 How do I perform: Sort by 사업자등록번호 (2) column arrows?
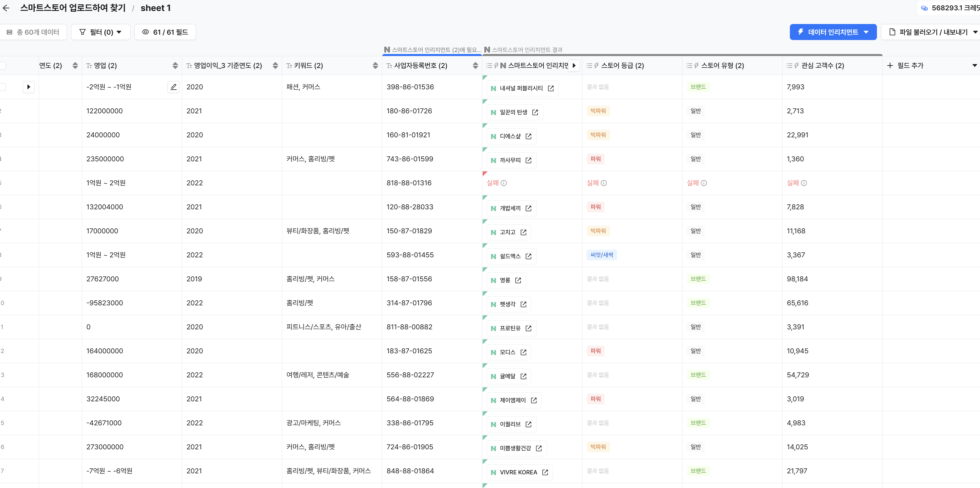(x=475, y=66)
